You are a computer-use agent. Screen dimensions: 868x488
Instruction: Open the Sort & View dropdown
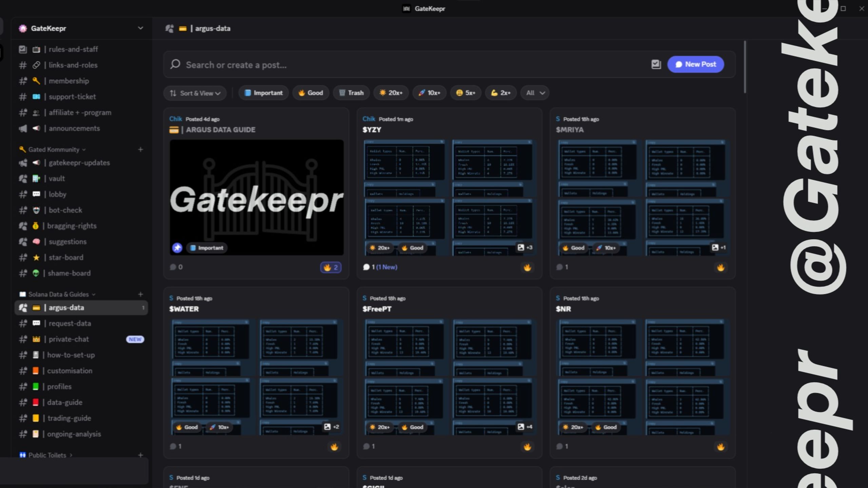point(195,93)
